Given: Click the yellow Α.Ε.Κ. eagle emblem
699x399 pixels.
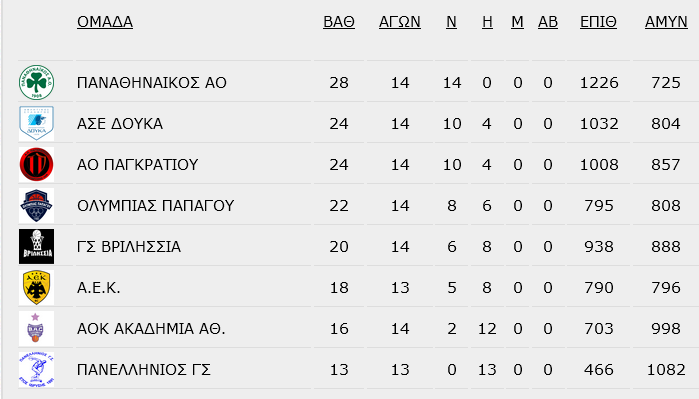Looking at the screenshot, I should coord(37,288).
